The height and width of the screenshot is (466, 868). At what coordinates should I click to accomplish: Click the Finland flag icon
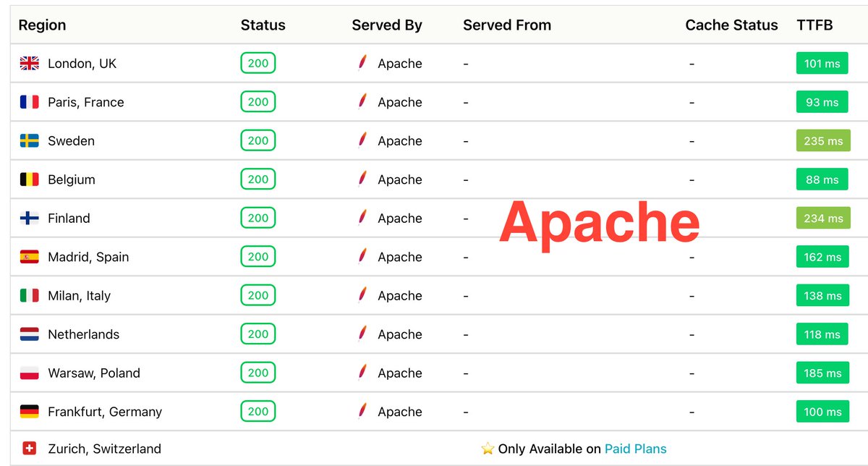(x=29, y=219)
